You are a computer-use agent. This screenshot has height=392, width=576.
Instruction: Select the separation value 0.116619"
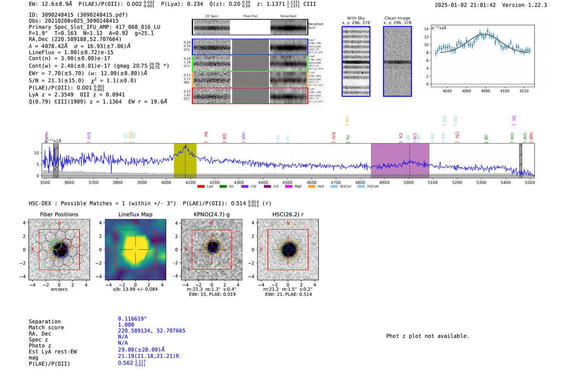point(132,319)
